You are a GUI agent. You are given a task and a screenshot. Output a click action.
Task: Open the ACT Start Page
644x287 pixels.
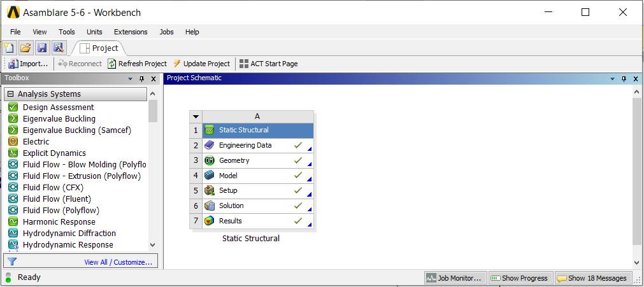[269, 64]
